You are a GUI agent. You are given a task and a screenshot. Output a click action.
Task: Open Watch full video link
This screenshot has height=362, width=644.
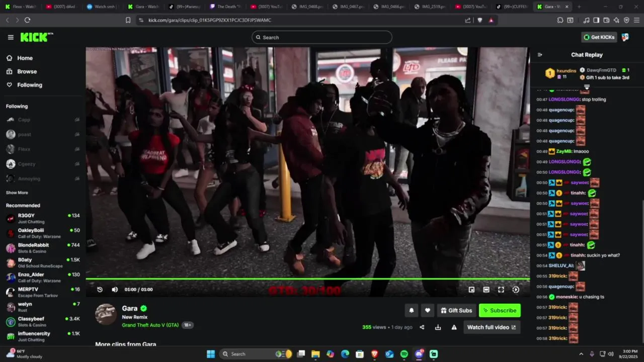(492, 327)
